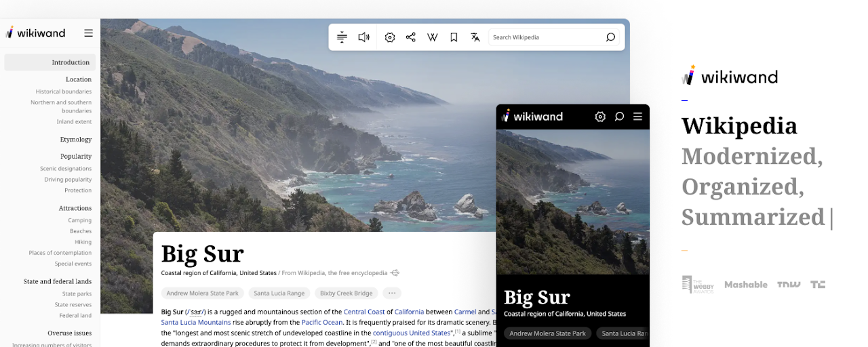Go to the Popularity section

coord(76,157)
